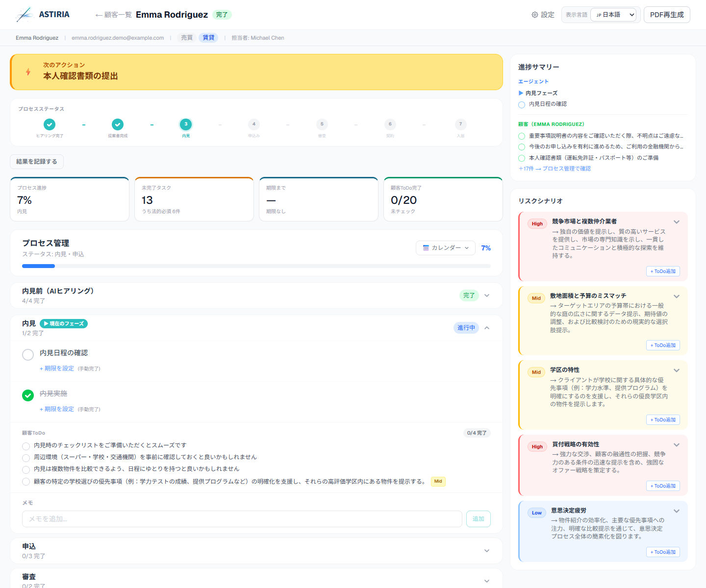Image resolution: width=706 pixels, height=588 pixels.
Task: Open the プロセス管理で確認 link
Action: (566, 169)
